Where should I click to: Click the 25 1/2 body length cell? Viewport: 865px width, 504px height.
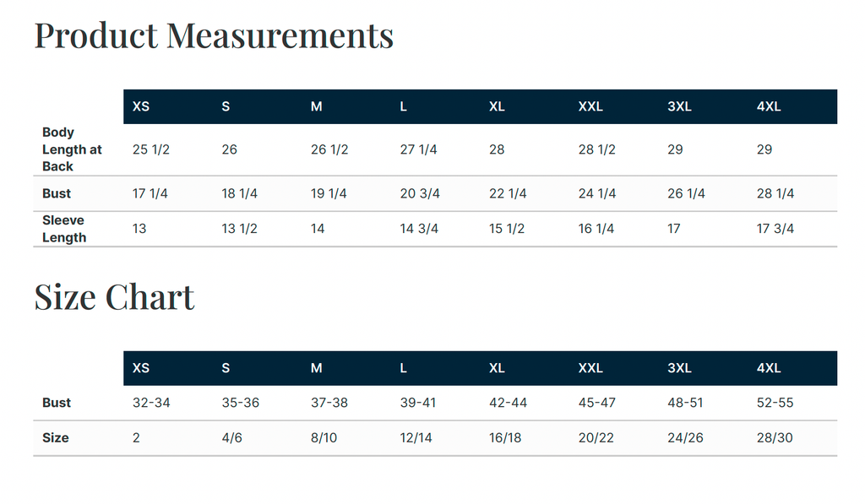(151, 149)
